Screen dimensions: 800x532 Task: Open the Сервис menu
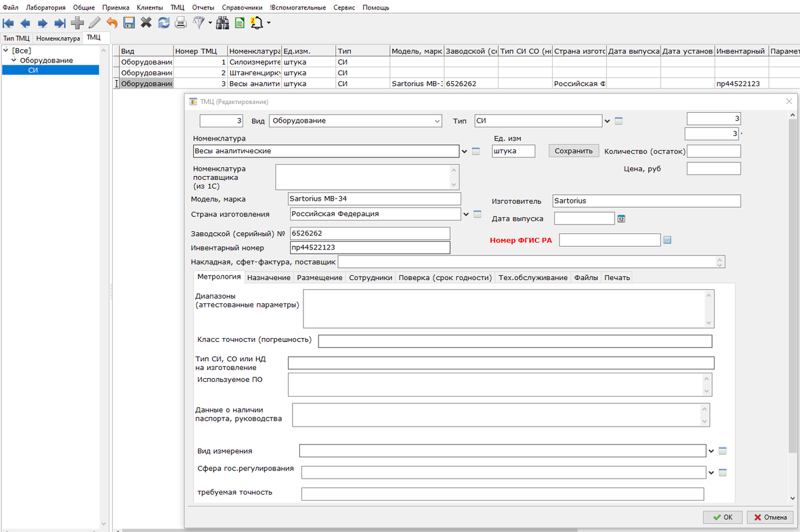click(344, 7)
